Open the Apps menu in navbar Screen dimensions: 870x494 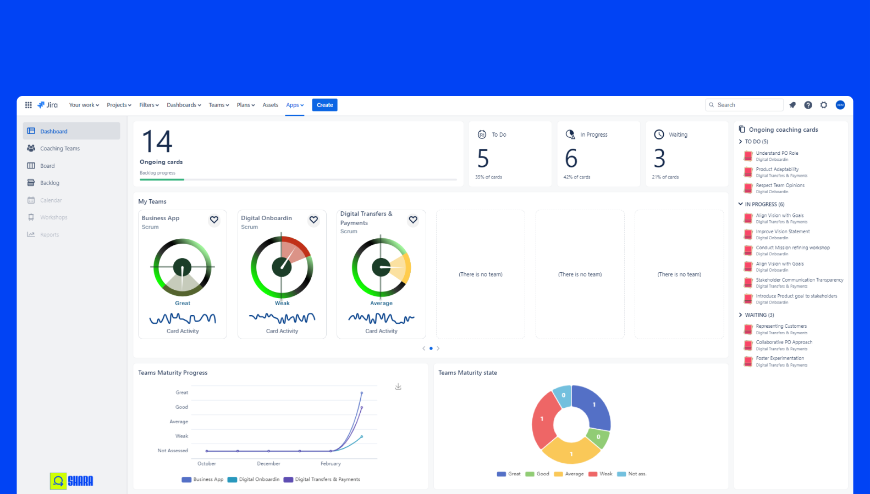(x=295, y=105)
